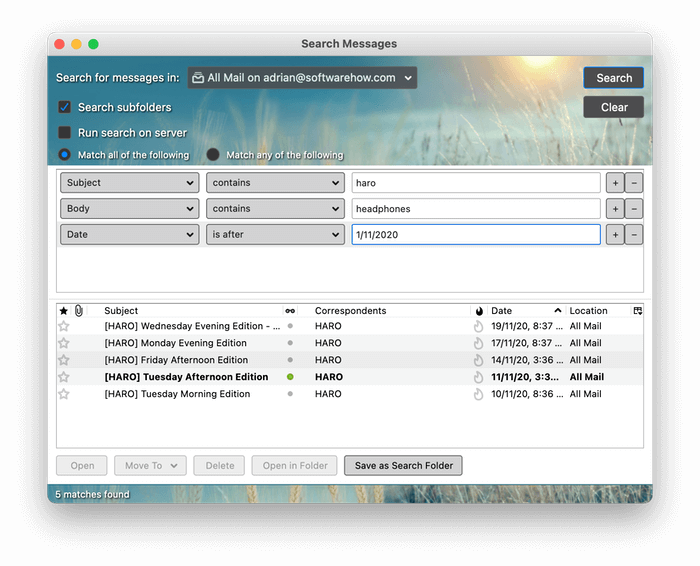Star the Wednesday Evening Edition message
The height and width of the screenshot is (566, 700).
64,326
